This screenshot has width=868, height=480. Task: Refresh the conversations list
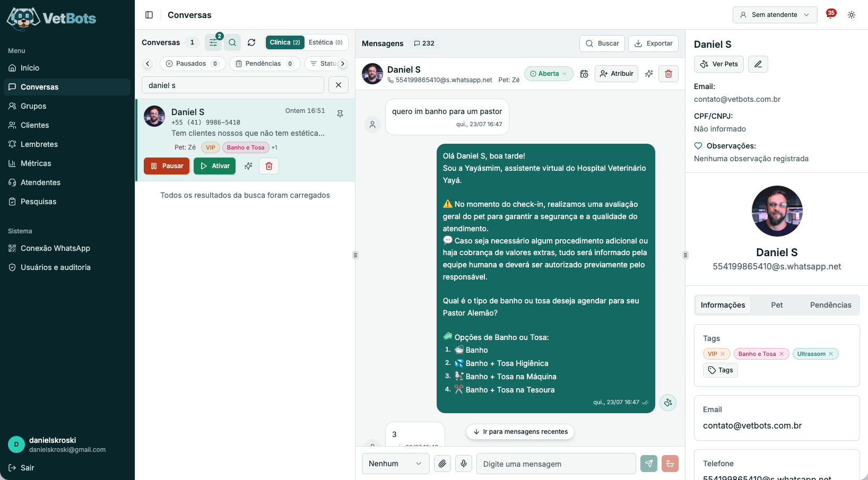[251, 42]
